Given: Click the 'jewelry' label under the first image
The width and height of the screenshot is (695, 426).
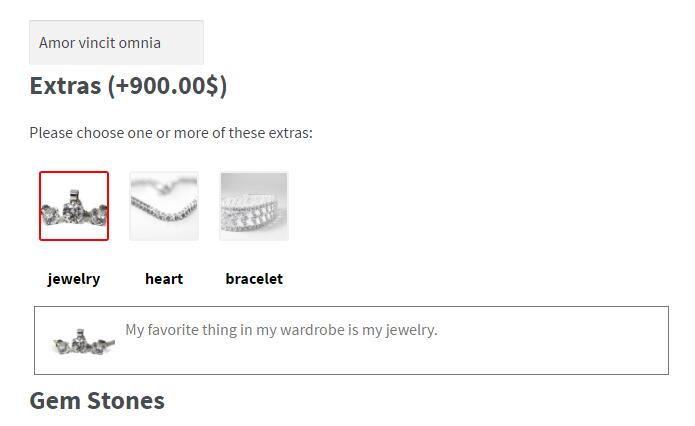Looking at the screenshot, I should click(x=74, y=279).
